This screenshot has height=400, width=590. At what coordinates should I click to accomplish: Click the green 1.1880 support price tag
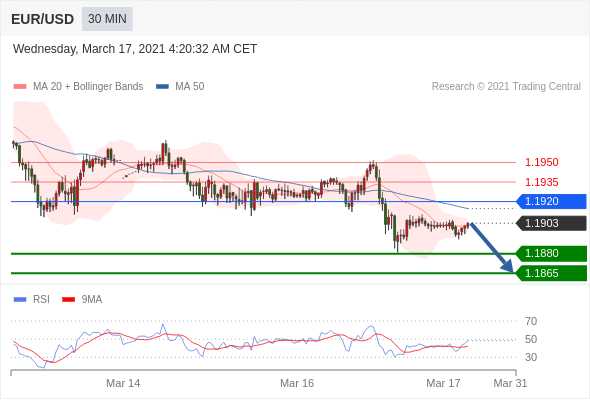tap(551, 253)
